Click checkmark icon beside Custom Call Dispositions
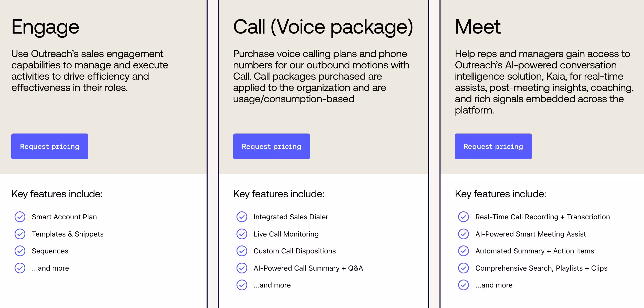The image size is (644, 308). click(x=242, y=251)
